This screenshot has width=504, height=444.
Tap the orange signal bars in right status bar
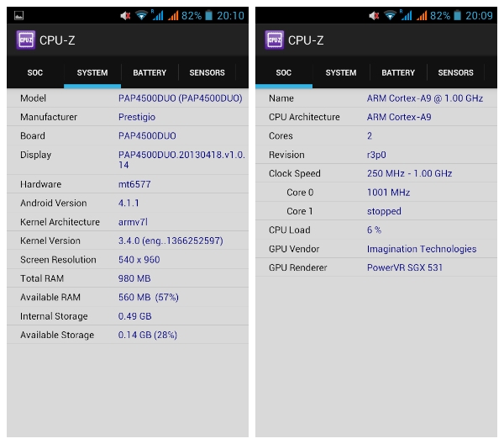pyautogui.click(x=422, y=15)
